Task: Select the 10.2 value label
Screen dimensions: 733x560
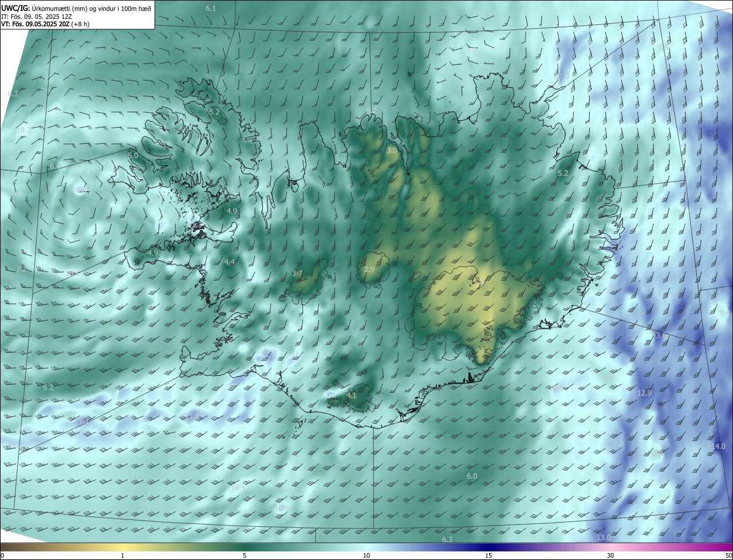Action: pyautogui.click(x=23, y=130)
